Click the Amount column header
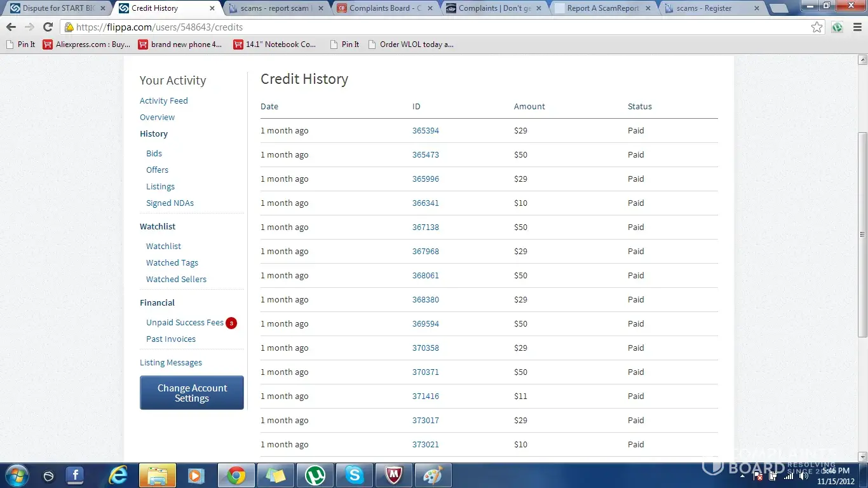Viewport: 868px width, 488px height. [529, 107]
